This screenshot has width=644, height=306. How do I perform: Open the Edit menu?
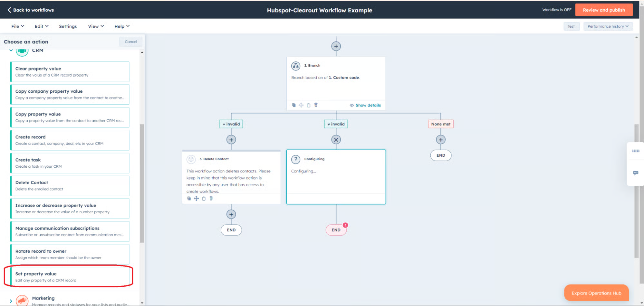click(41, 26)
